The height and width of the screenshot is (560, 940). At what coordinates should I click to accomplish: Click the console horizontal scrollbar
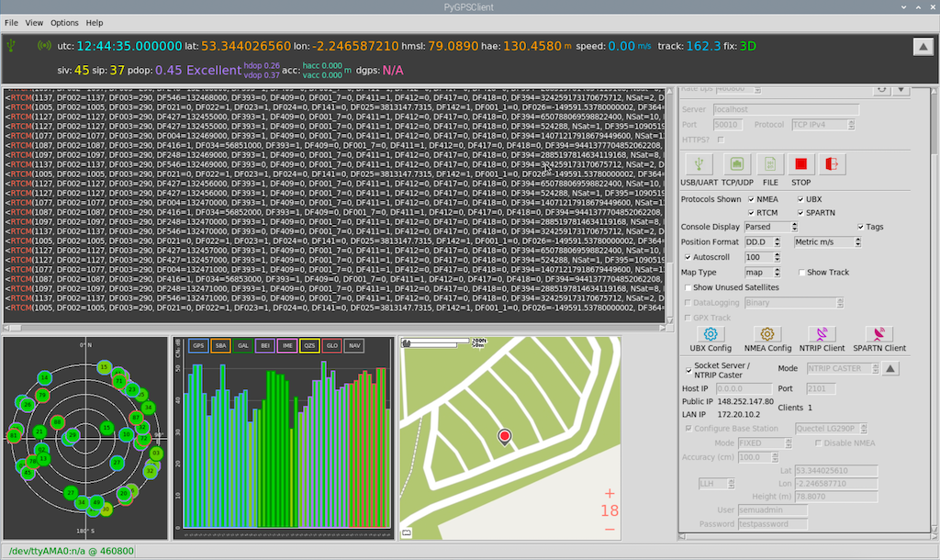pyautogui.click(x=336, y=328)
